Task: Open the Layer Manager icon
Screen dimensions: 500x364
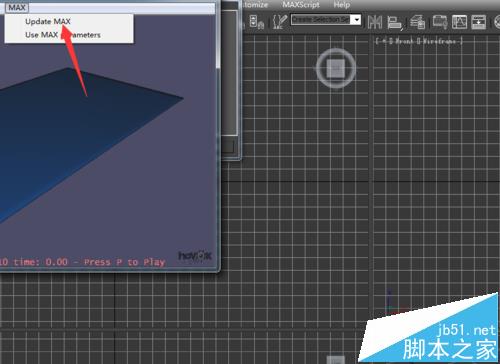Action: [x=417, y=22]
